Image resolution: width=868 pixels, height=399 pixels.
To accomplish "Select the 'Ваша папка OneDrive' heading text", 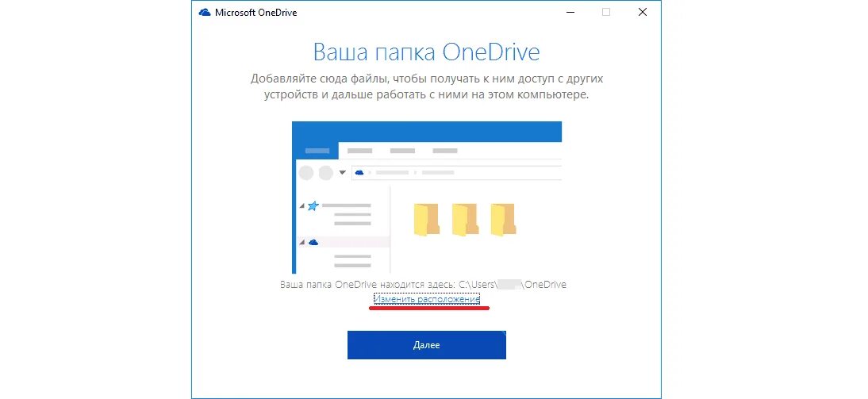I will tap(426, 52).
